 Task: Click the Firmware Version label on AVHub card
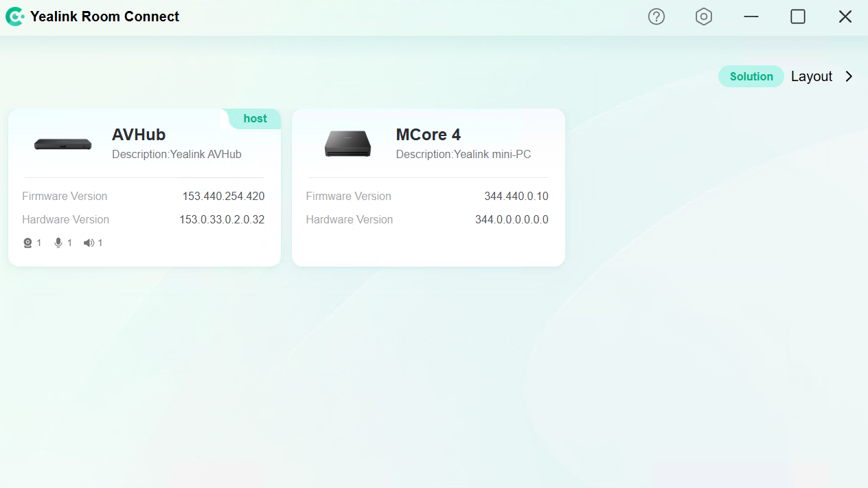click(65, 196)
